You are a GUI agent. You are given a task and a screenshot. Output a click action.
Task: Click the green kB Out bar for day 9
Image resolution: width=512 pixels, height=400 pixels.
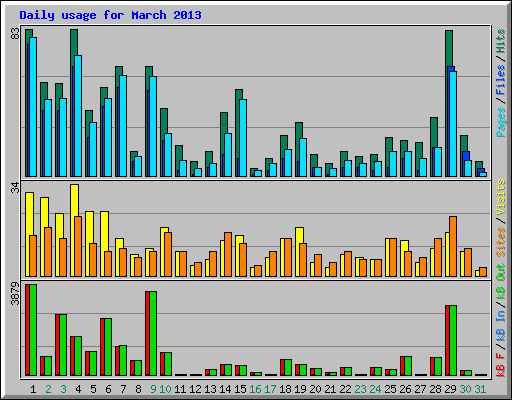[153, 333]
